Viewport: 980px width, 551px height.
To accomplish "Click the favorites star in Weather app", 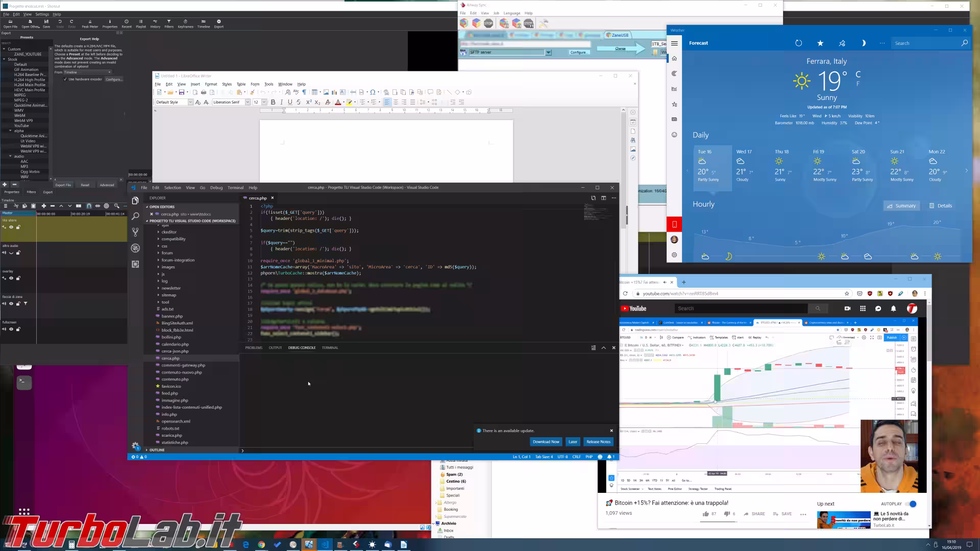I will [x=820, y=43].
